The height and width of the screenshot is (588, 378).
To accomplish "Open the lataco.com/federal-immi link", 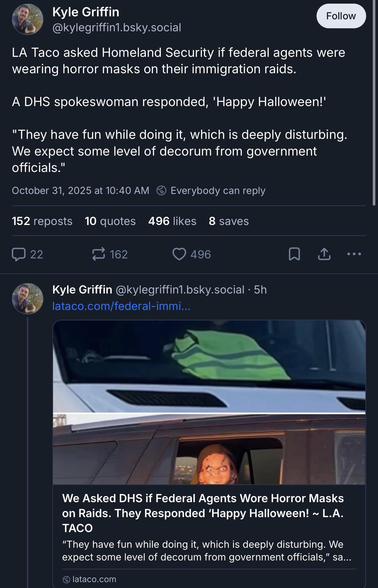I will coord(121,306).
